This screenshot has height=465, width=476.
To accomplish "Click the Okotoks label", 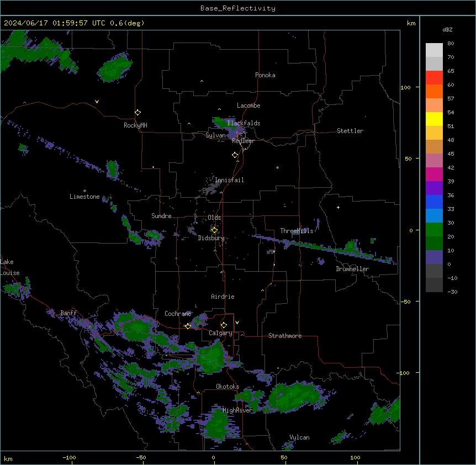I will coord(228,387).
